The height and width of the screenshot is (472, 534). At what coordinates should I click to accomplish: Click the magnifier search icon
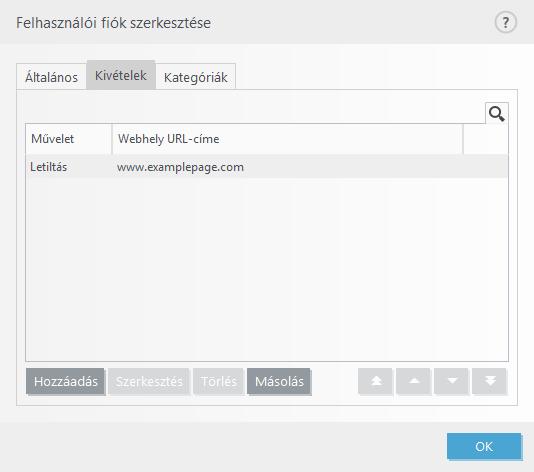click(x=497, y=113)
